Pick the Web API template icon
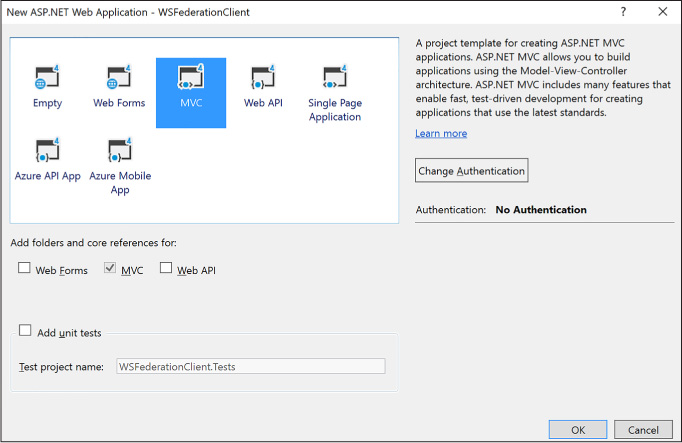 [x=263, y=78]
